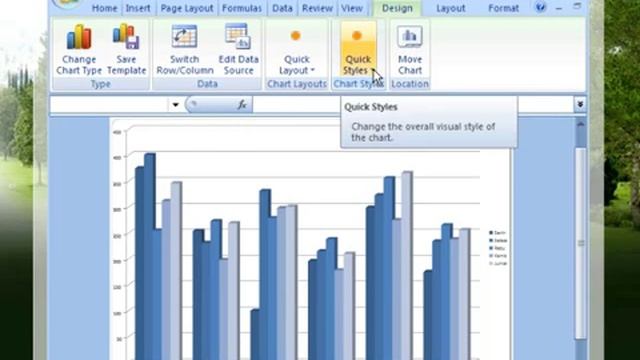Click the Move Chart button
Screen dimensions: 640x360
pyautogui.click(x=410, y=49)
